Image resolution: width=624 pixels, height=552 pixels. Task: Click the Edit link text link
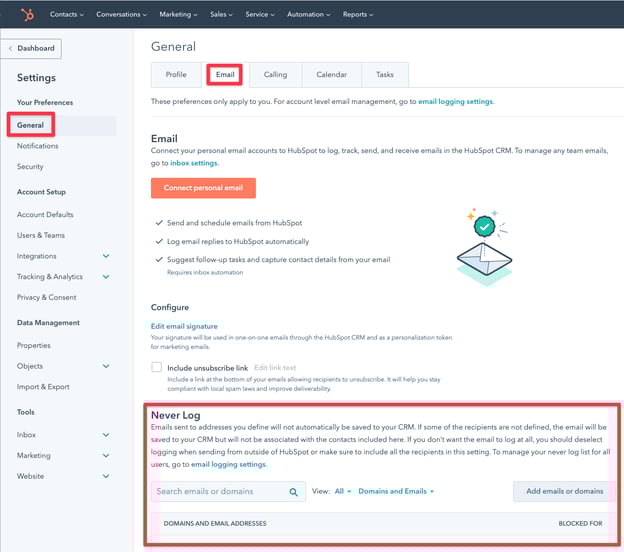tap(275, 368)
